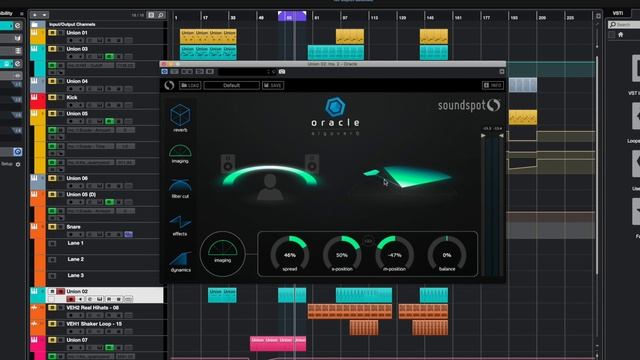The width and height of the screenshot is (640, 360).
Task: Open track list search magnifier
Action: point(161,15)
